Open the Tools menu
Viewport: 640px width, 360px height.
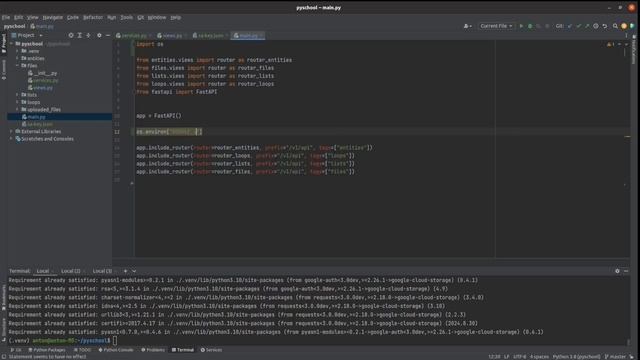pyautogui.click(x=127, y=18)
